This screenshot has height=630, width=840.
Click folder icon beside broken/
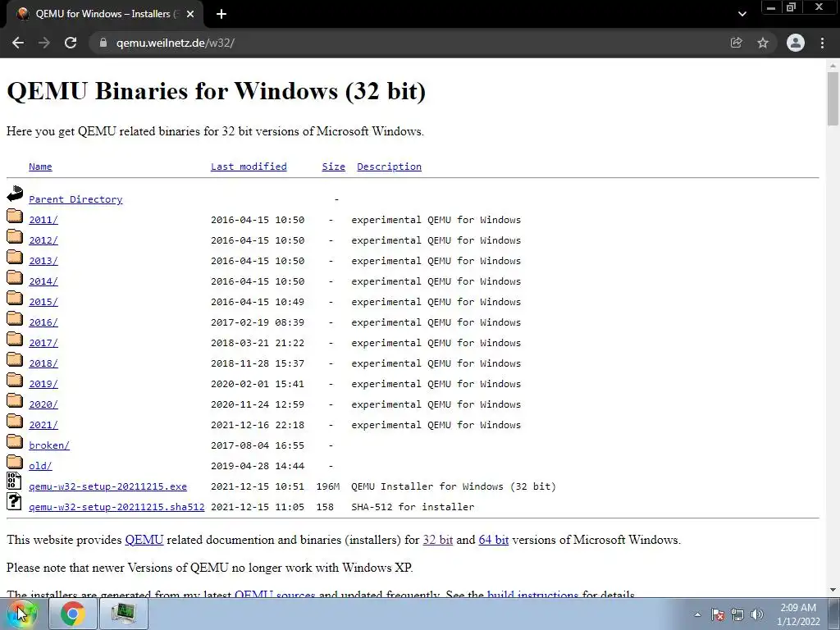[15, 441]
